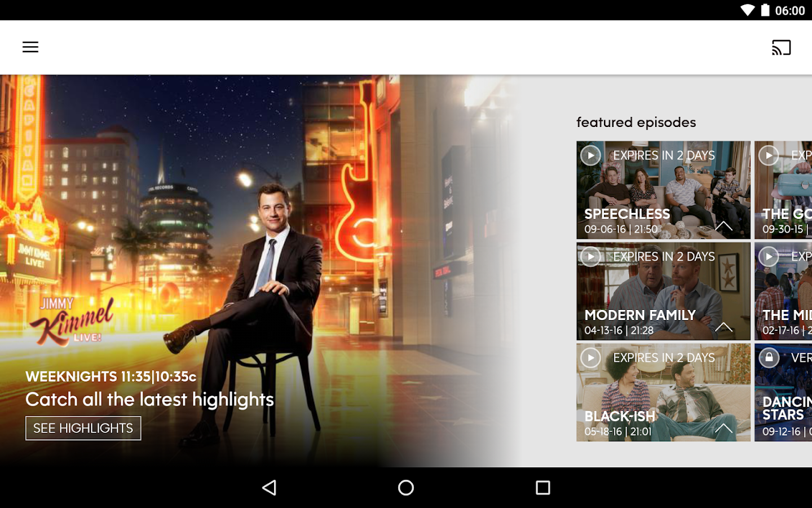Click Black-ish date 05-18-16 | 21:01

(617, 432)
